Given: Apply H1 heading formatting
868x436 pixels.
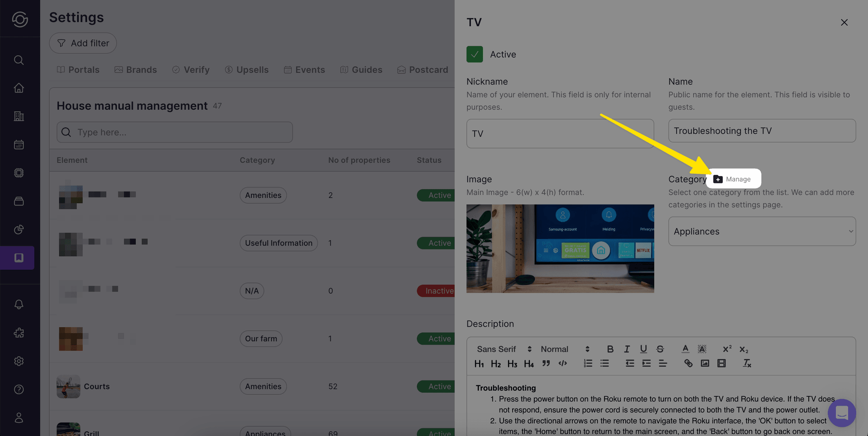Looking at the screenshot, I should (479, 364).
